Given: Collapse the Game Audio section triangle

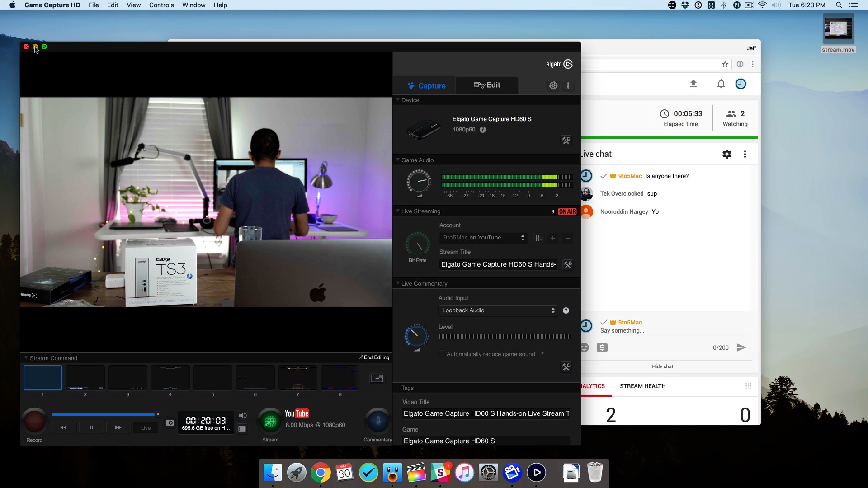Looking at the screenshot, I should point(398,160).
